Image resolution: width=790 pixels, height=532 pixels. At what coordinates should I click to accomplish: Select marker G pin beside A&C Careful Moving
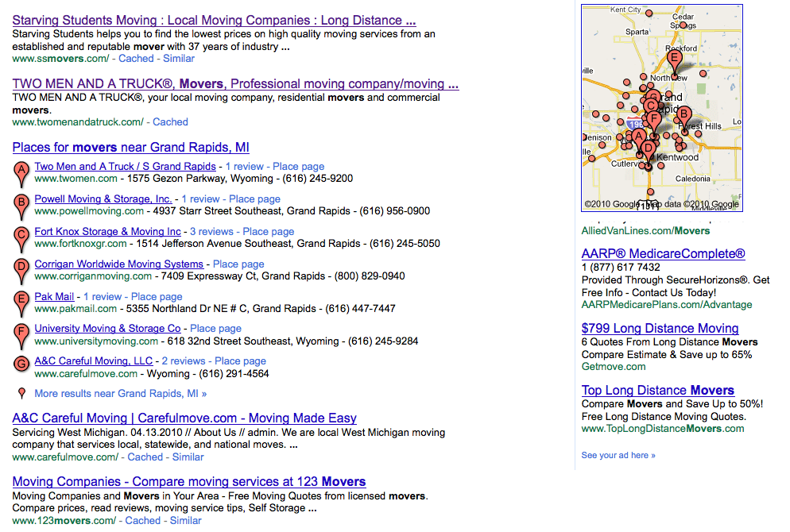(x=21, y=365)
